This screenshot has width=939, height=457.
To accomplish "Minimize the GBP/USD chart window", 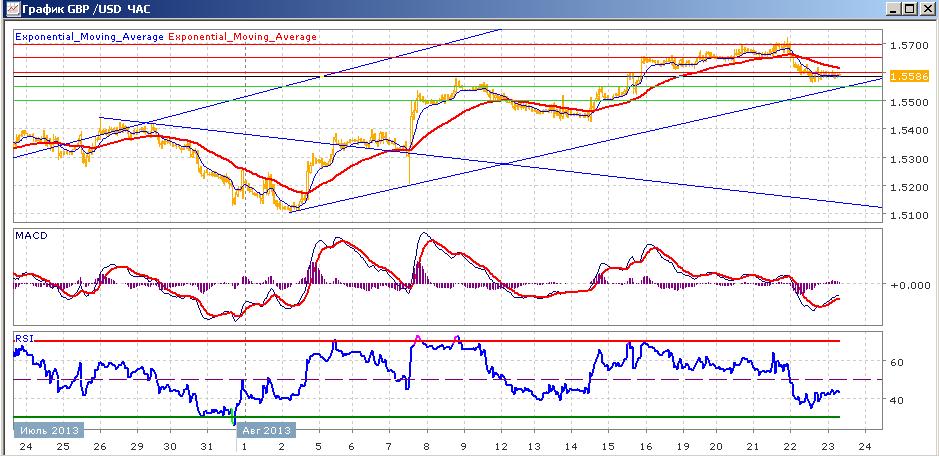I will tap(893, 9).
